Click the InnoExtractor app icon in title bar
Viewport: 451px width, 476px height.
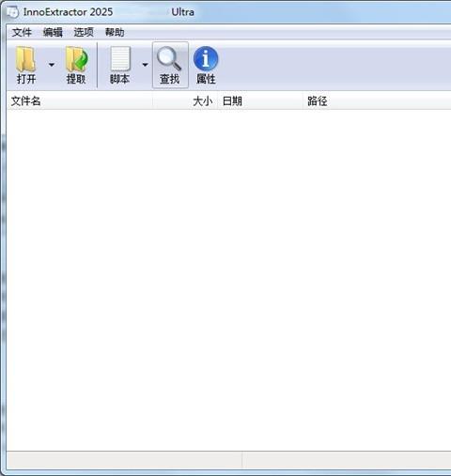[x=12, y=12]
